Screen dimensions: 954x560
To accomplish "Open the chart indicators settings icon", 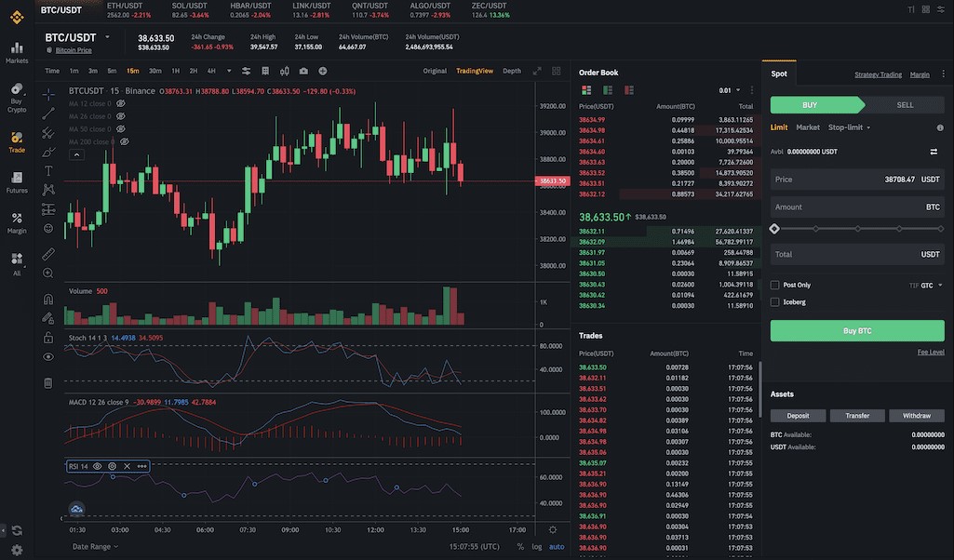I will (x=246, y=71).
